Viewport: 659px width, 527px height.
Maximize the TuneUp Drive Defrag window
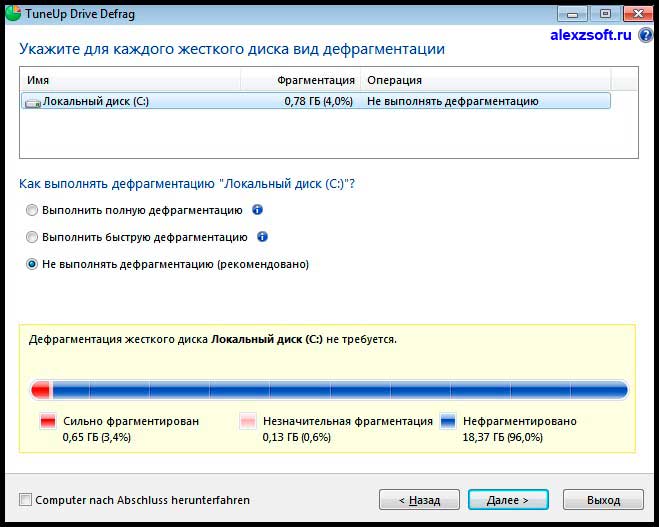605,14
